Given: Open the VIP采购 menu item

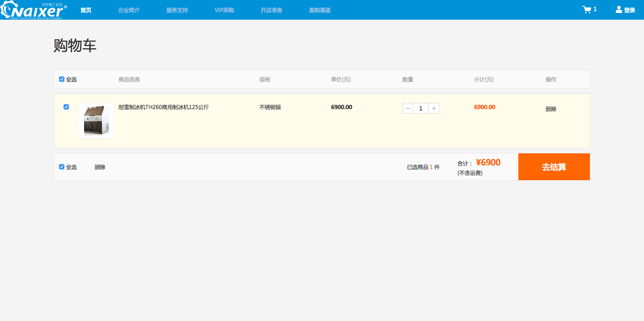Looking at the screenshot, I should [225, 10].
